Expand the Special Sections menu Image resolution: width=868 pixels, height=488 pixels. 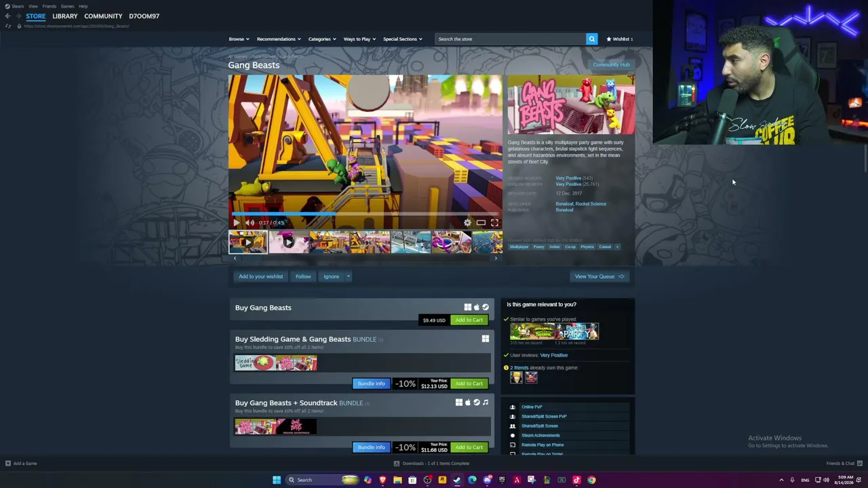click(402, 39)
